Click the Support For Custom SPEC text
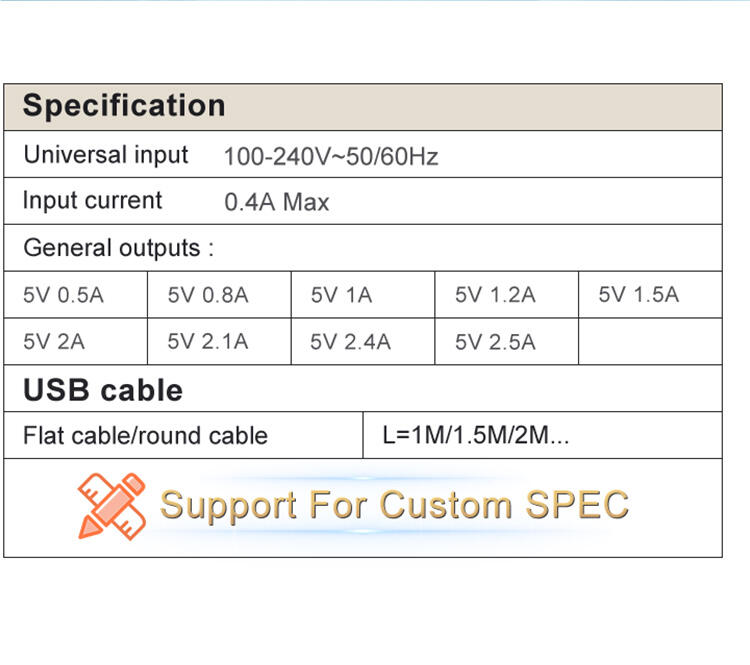Screen dimensions: 750x665 [x=394, y=505]
